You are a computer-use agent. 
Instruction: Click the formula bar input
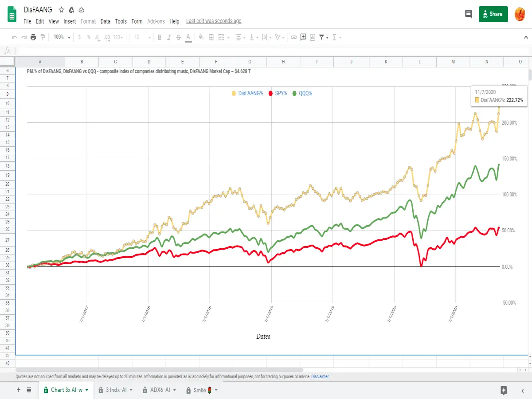point(273,51)
